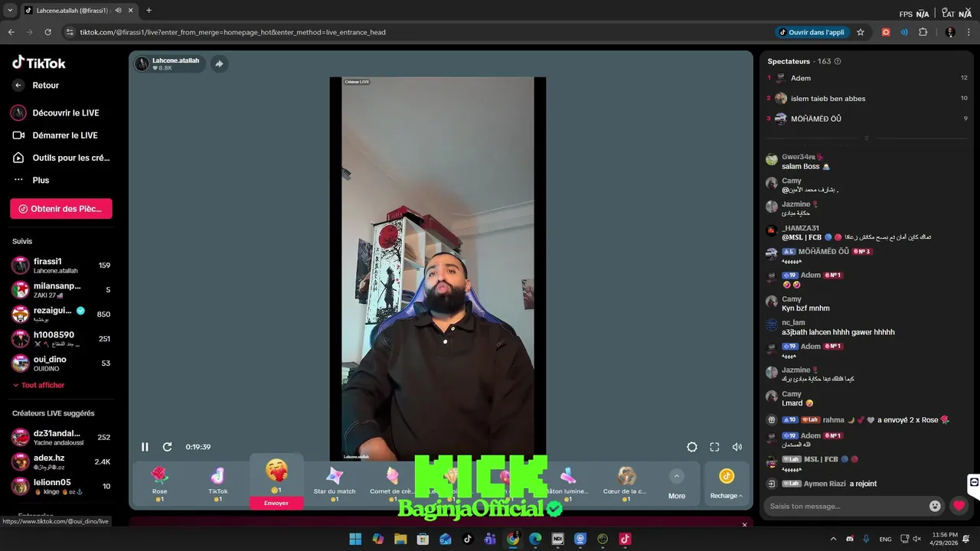Select the Bâton lumineux gift

[x=567, y=484]
